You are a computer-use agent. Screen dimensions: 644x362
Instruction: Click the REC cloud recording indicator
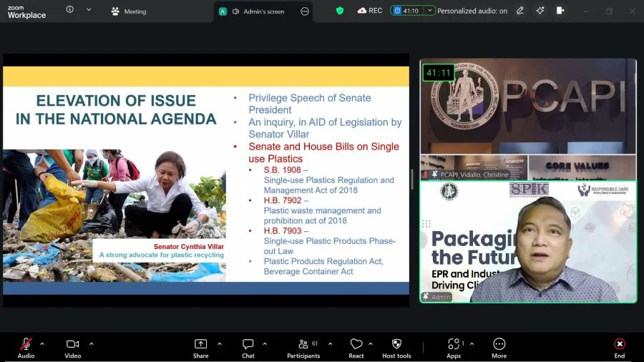pyautogui.click(x=370, y=11)
